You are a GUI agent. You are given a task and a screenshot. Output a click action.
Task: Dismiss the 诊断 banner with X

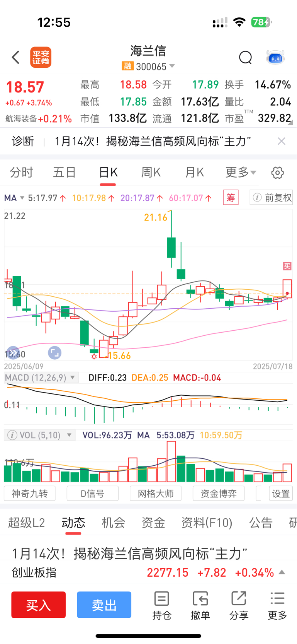tap(282, 141)
